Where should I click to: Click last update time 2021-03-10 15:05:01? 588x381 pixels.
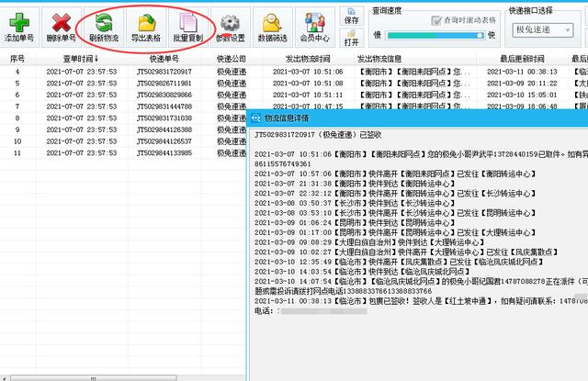522,95
